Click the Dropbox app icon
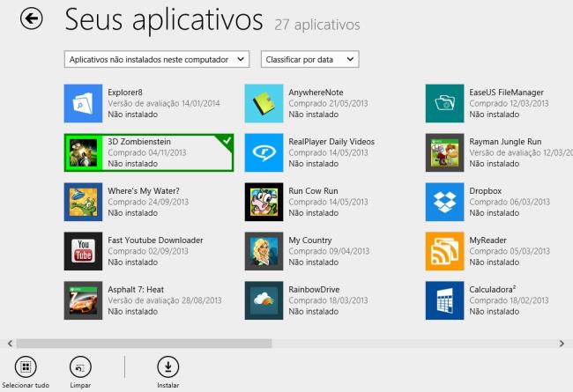 point(444,202)
